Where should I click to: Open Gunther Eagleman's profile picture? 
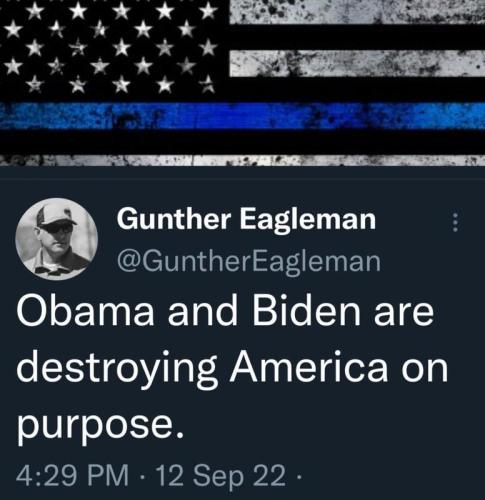pyautogui.click(x=57, y=239)
